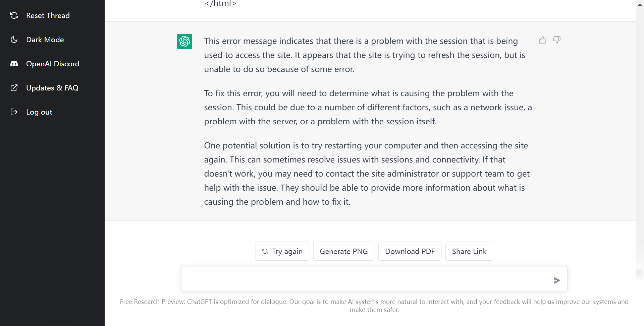Click the external link icon beside Updates & FAQ
This screenshot has height=326, width=644.
coord(14,88)
